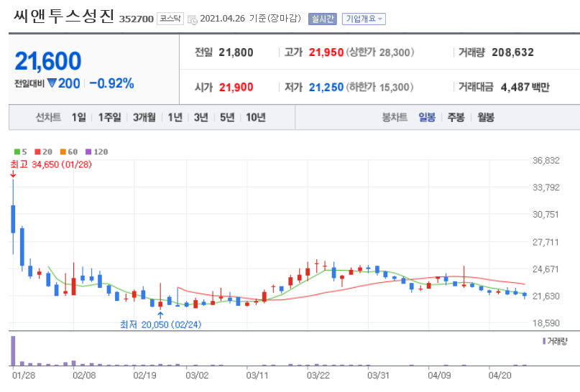Click the 최고 34,650 (01/28) chart label

pos(51,164)
